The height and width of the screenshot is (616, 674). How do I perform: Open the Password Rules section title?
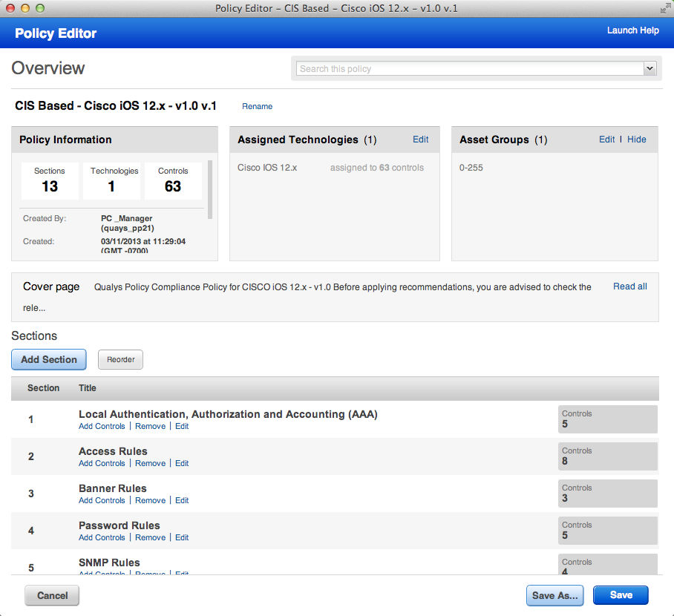[x=119, y=525]
